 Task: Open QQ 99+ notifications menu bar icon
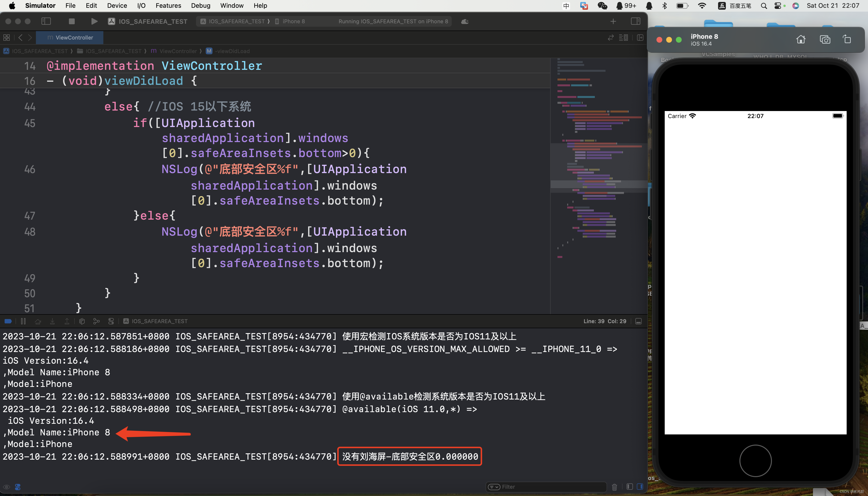[x=626, y=5]
